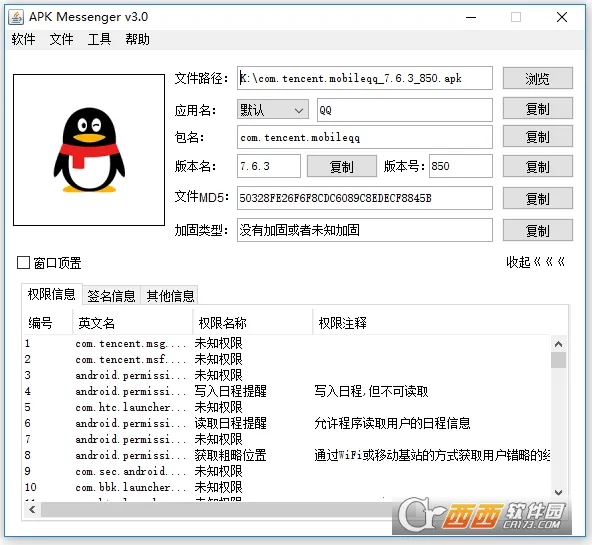
Task: Click the 允许程序读取用户的日程信息 annotation text
Action: tap(392, 423)
